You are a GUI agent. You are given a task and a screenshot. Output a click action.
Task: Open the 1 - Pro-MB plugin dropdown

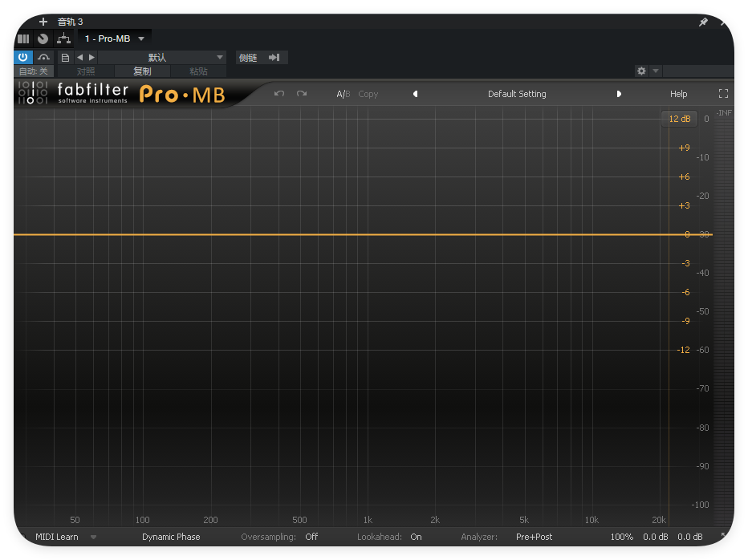[x=115, y=39]
